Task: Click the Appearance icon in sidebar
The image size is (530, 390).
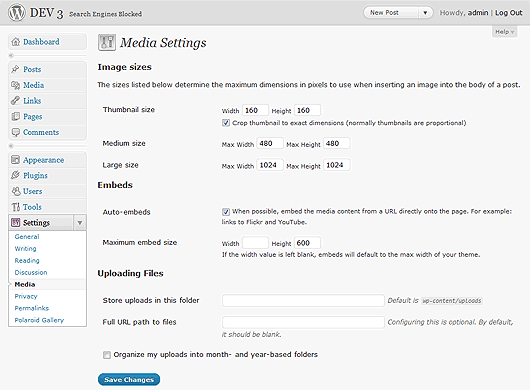Action: point(15,160)
